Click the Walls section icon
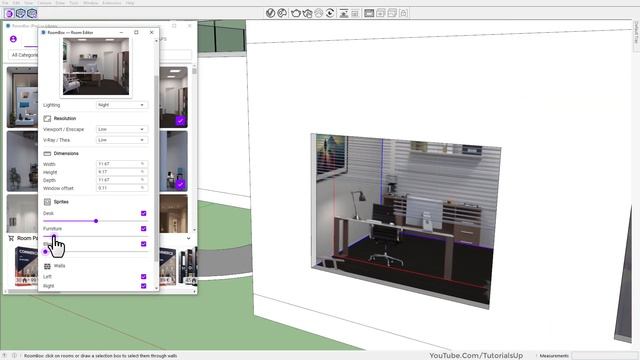The width and height of the screenshot is (640, 360). click(47, 266)
